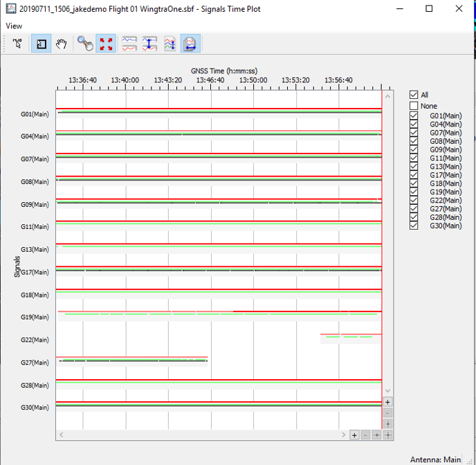Click the vertical scrollbar down arrow
476x465 pixels.
pyautogui.click(x=387, y=390)
